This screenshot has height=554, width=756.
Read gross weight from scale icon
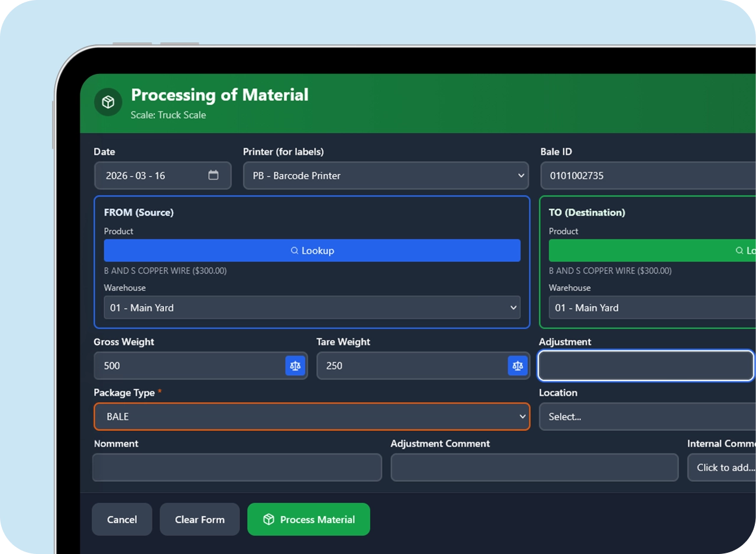(x=295, y=366)
